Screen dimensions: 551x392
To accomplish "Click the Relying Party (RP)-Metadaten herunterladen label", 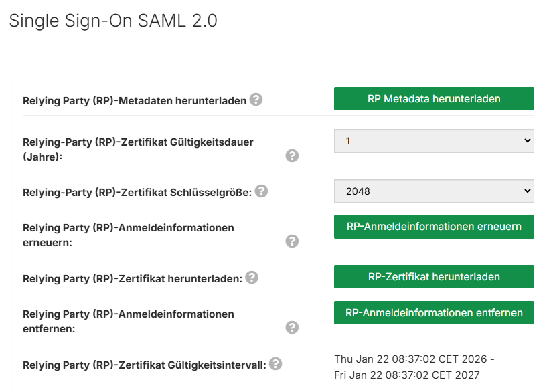I will pos(135,101).
